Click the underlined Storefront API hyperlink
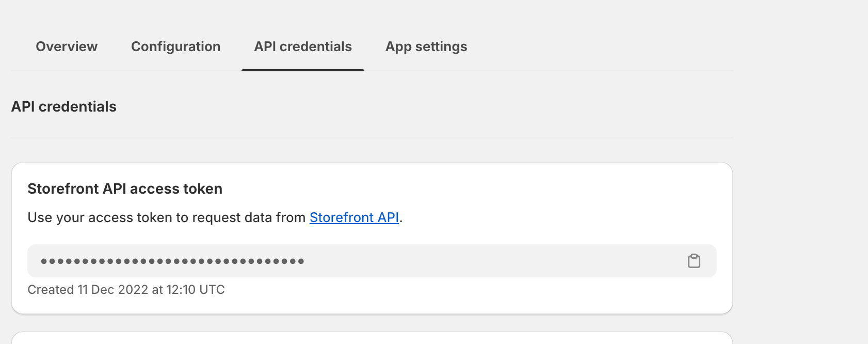This screenshot has width=868, height=344. click(x=354, y=217)
